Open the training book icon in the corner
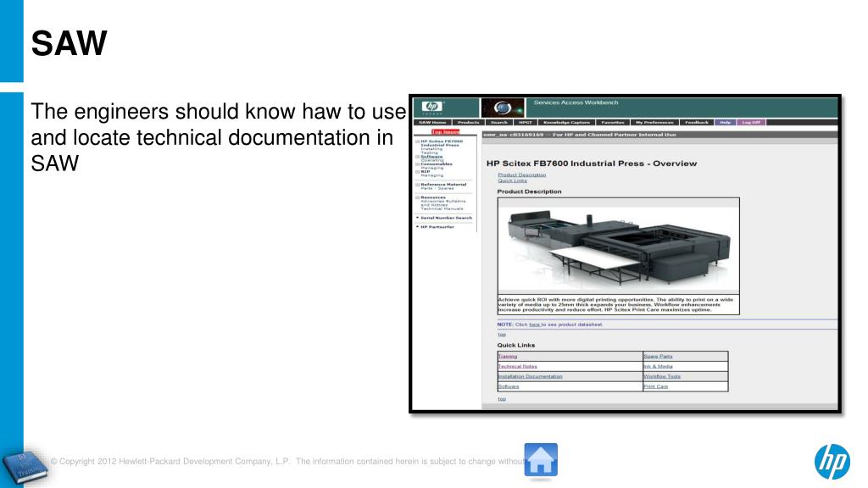Viewport: 868px width, 488px height. pyautogui.click(x=25, y=467)
